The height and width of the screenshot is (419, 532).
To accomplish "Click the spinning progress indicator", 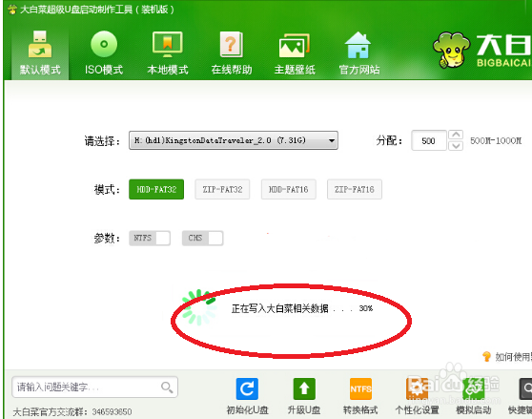I will point(199,307).
